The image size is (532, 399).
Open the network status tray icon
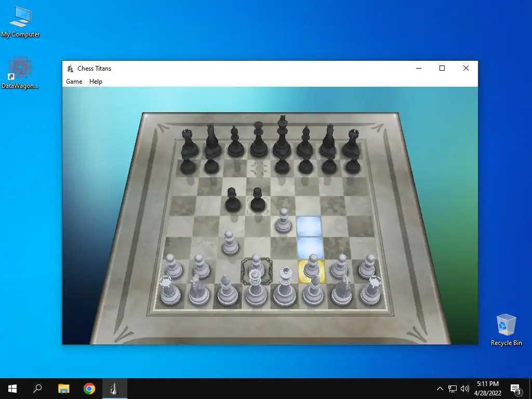pyautogui.click(x=453, y=389)
